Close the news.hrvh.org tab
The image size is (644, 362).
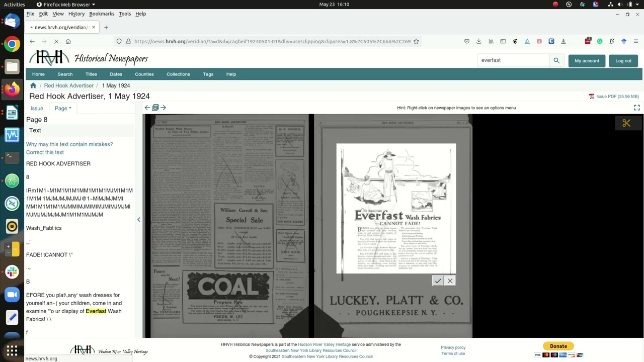[93, 27]
